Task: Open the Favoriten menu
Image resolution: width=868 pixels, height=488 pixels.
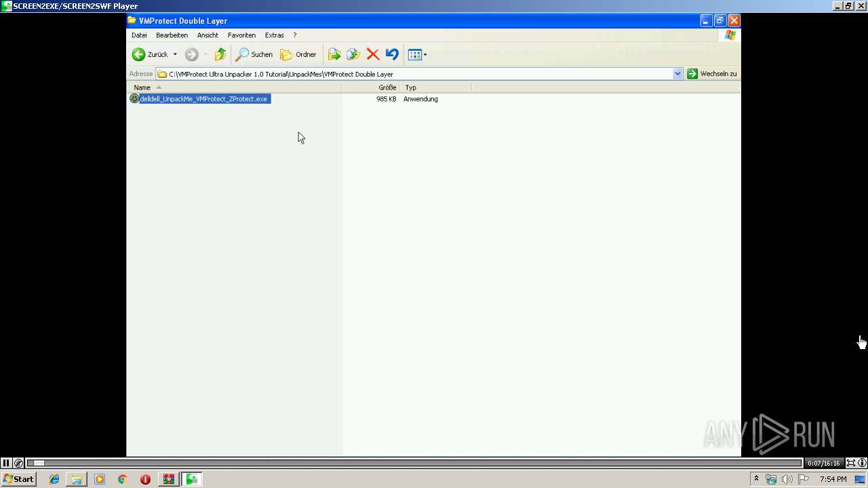Action: 241,35
